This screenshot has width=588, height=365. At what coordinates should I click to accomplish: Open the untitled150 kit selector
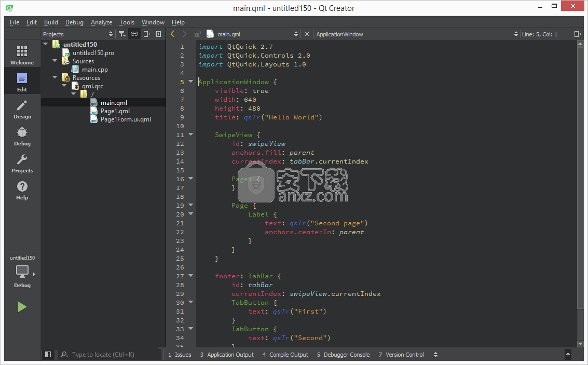pos(22,272)
